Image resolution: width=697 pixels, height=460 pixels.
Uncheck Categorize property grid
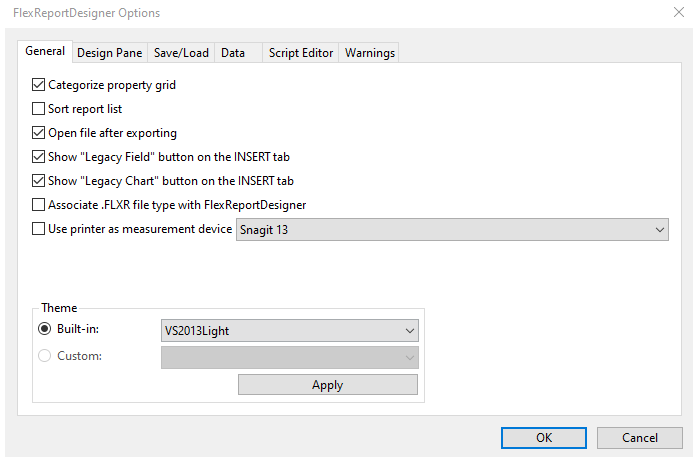pos(39,85)
